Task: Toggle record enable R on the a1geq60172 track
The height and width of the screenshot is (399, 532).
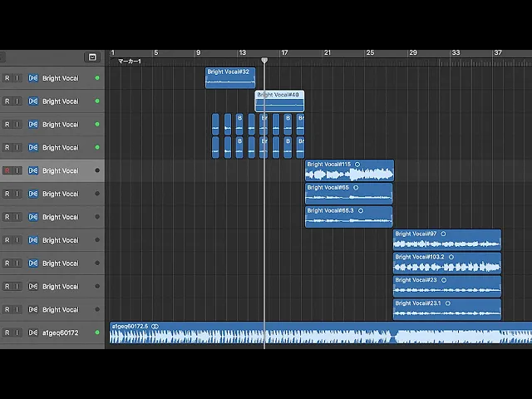Action: pyautogui.click(x=7, y=332)
